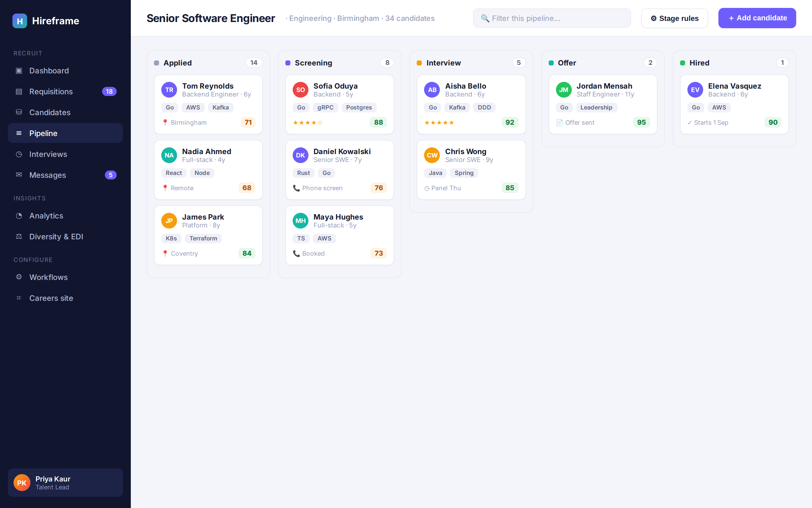This screenshot has height=508, width=812.
Task: Click the TR avatar on Tom Reynolds
Action: [169, 90]
